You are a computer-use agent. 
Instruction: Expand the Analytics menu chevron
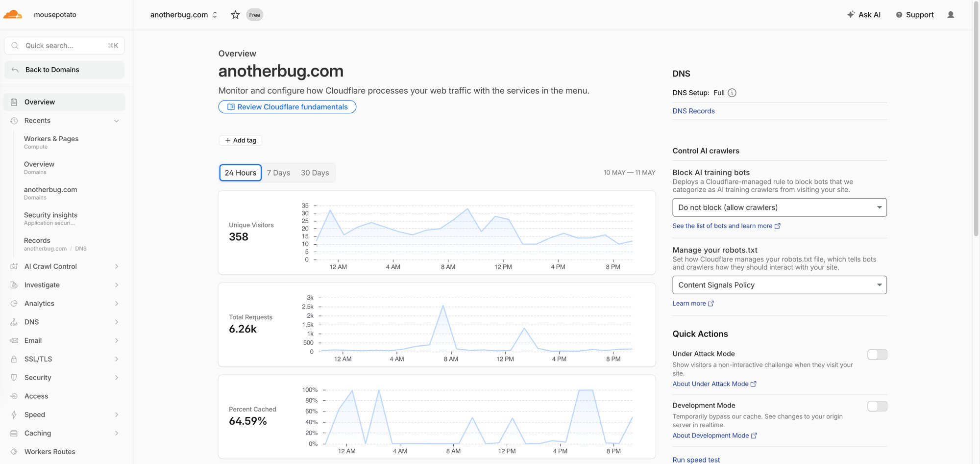[117, 304]
